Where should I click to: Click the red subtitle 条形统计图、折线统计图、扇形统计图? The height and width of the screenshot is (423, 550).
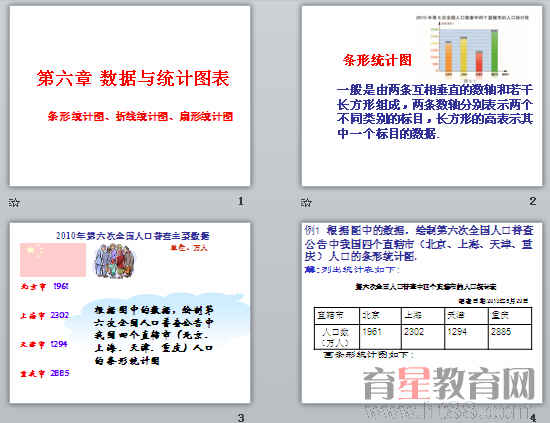[x=140, y=116]
